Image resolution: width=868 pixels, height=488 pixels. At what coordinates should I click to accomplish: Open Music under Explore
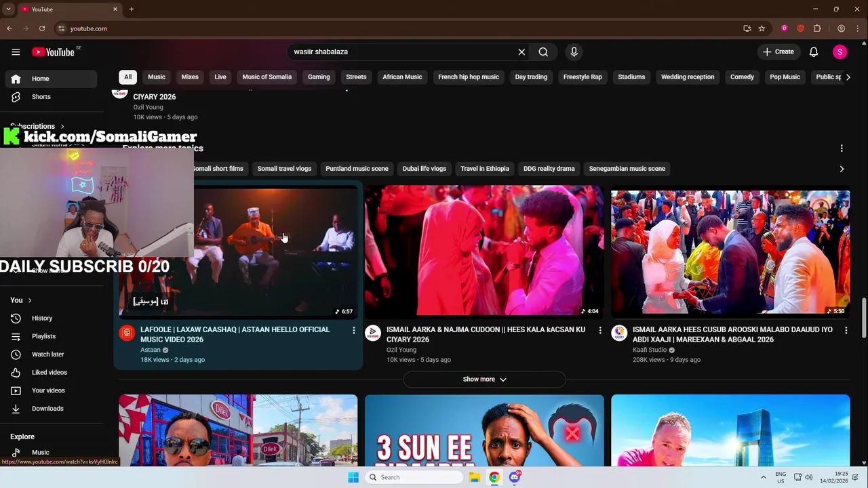click(x=51, y=452)
